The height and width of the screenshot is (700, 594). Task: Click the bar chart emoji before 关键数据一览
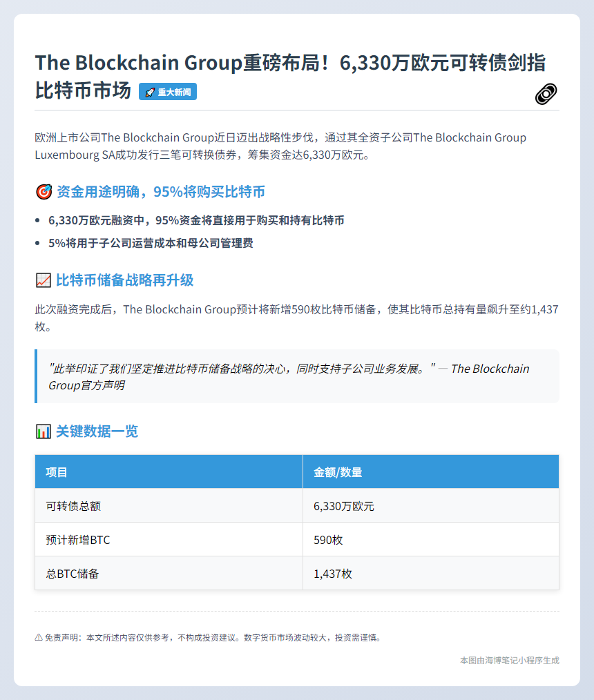click(x=44, y=431)
